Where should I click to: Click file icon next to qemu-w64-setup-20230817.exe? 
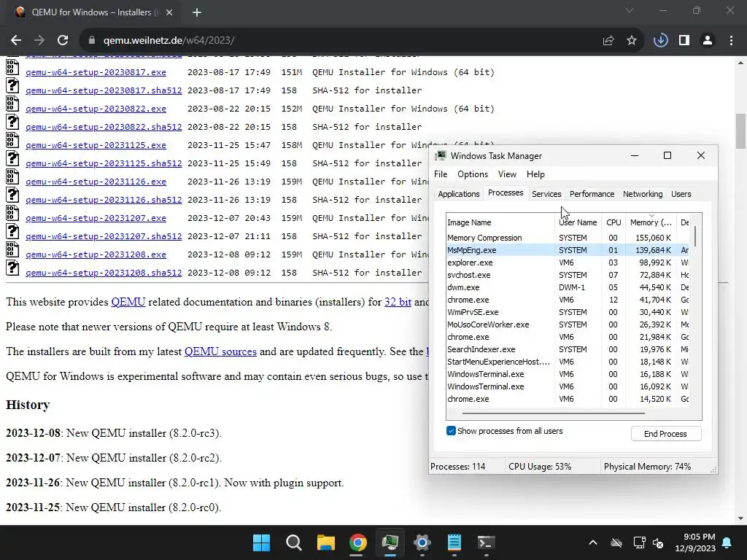tap(12, 66)
